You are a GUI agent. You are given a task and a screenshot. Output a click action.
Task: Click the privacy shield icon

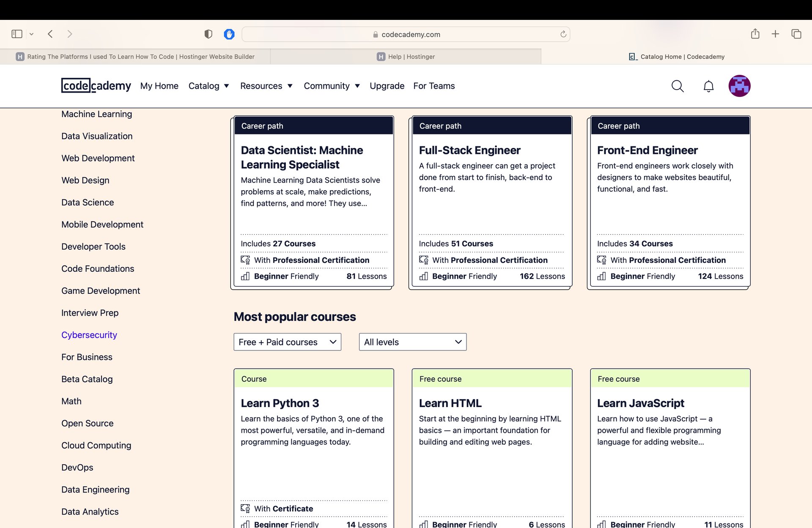tap(208, 34)
